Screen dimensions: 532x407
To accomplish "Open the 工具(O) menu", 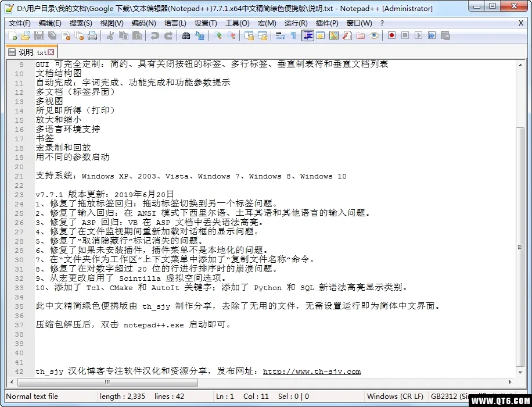I will point(237,23).
